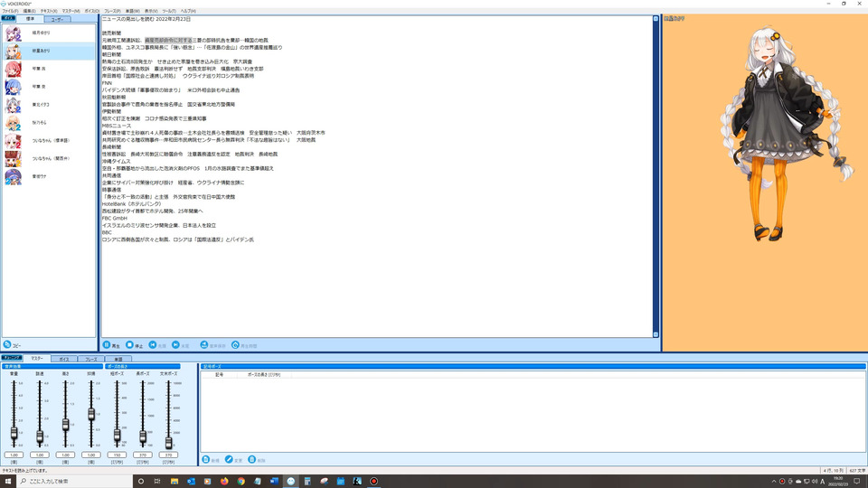Open the マスター(M) menu
Viewport: 868px width, 488px height.
pos(71,11)
